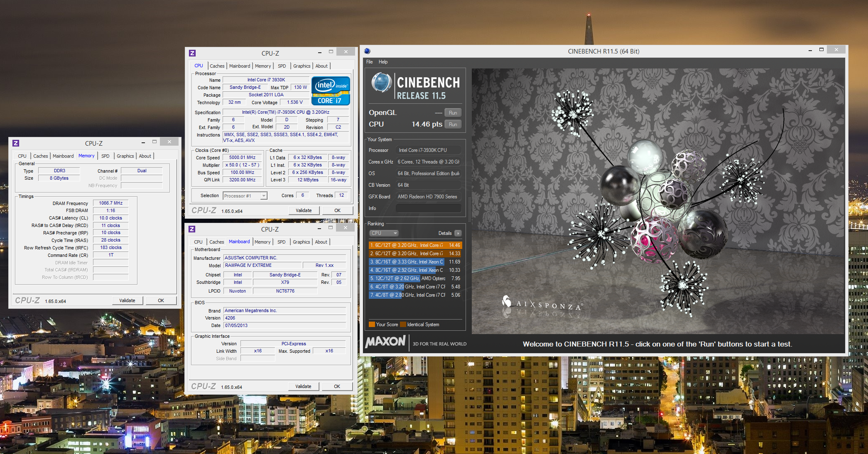
Task: Switch to Mainboard tab in processor CPU-Z window
Action: (240, 66)
